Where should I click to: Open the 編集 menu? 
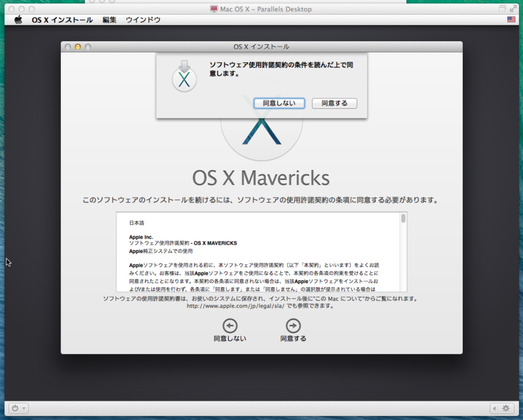tap(108, 20)
